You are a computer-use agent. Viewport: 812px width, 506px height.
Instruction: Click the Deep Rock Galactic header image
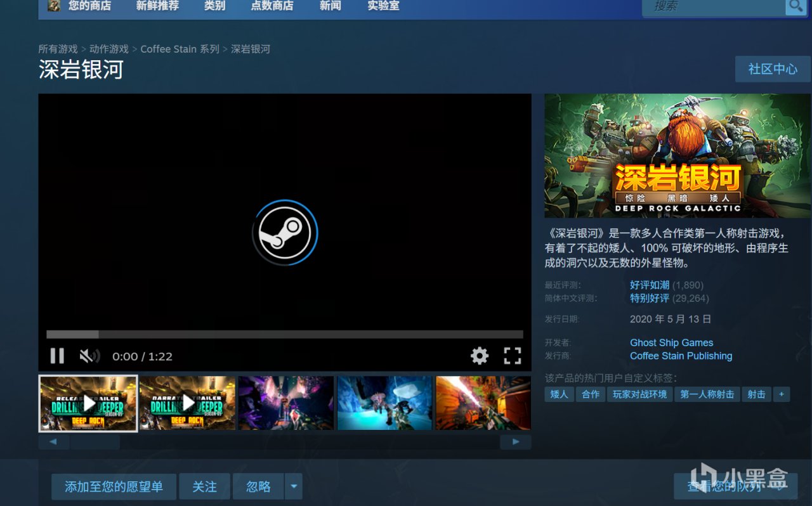(678, 156)
